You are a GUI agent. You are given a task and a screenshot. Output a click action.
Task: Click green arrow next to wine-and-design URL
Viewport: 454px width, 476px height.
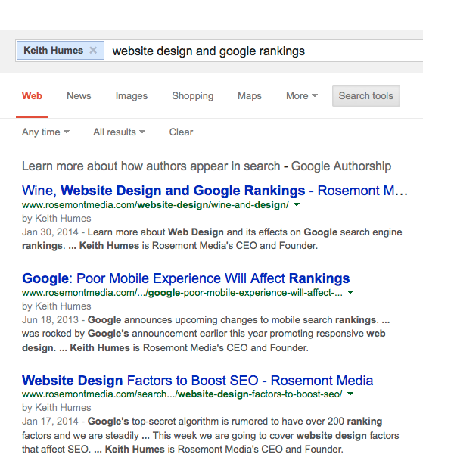[x=297, y=205]
